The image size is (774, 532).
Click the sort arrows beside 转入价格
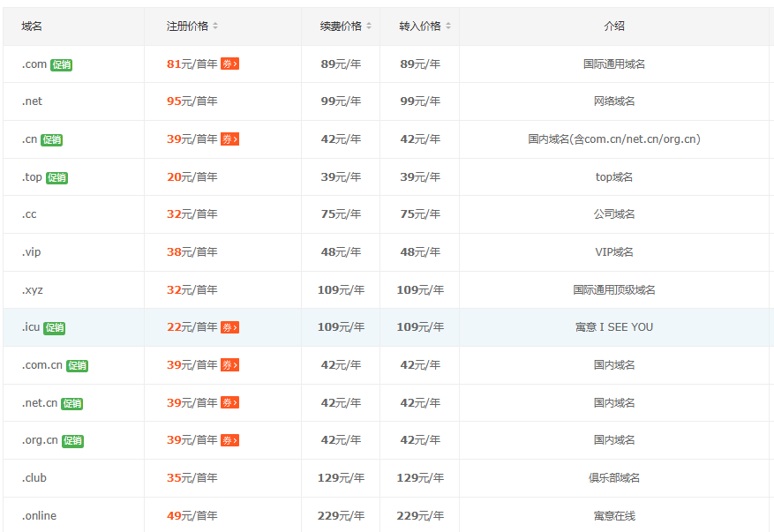448,26
